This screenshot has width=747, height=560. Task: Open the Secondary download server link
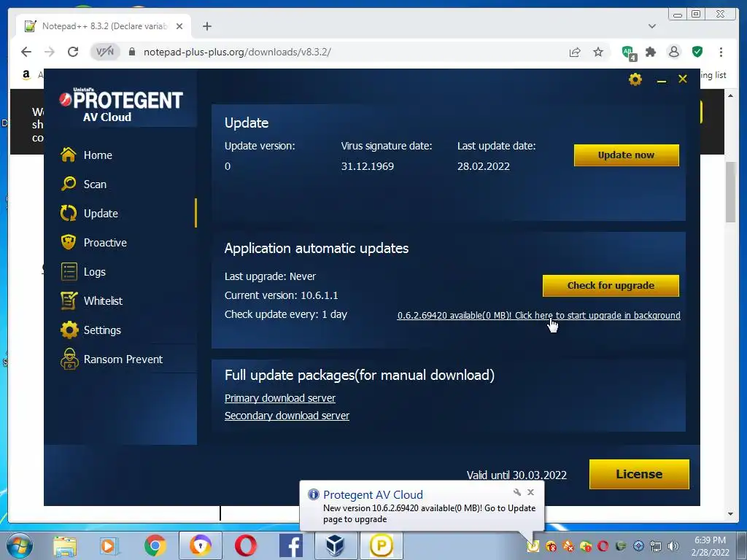(x=287, y=416)
